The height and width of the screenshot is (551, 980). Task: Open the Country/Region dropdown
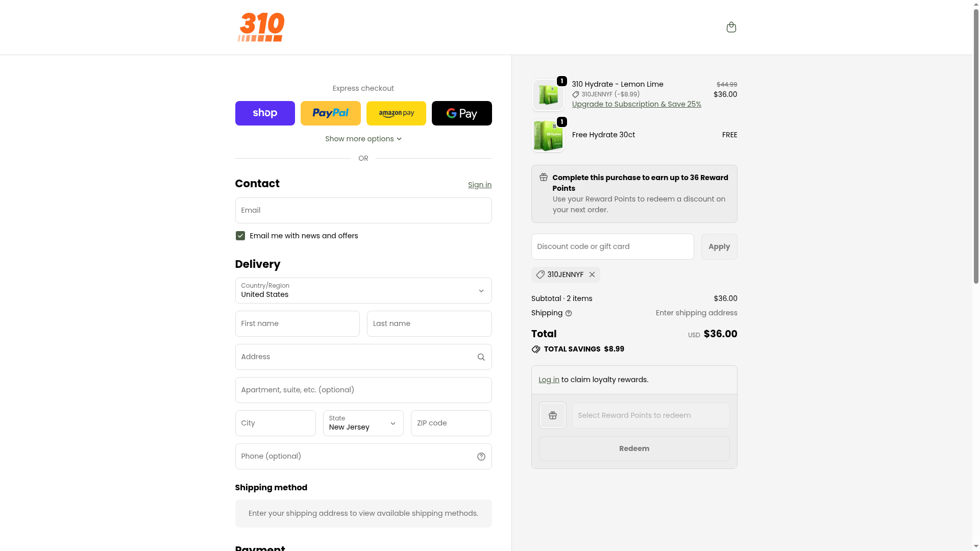(x=363, y=291)
